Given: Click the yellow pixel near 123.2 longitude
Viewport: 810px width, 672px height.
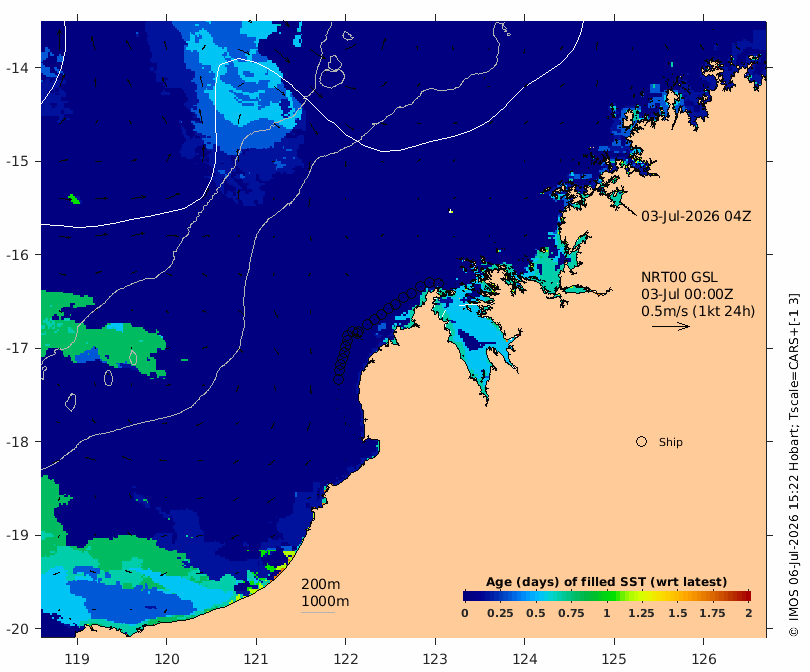Looking at the screenshot, I should [x=451, y=211].
